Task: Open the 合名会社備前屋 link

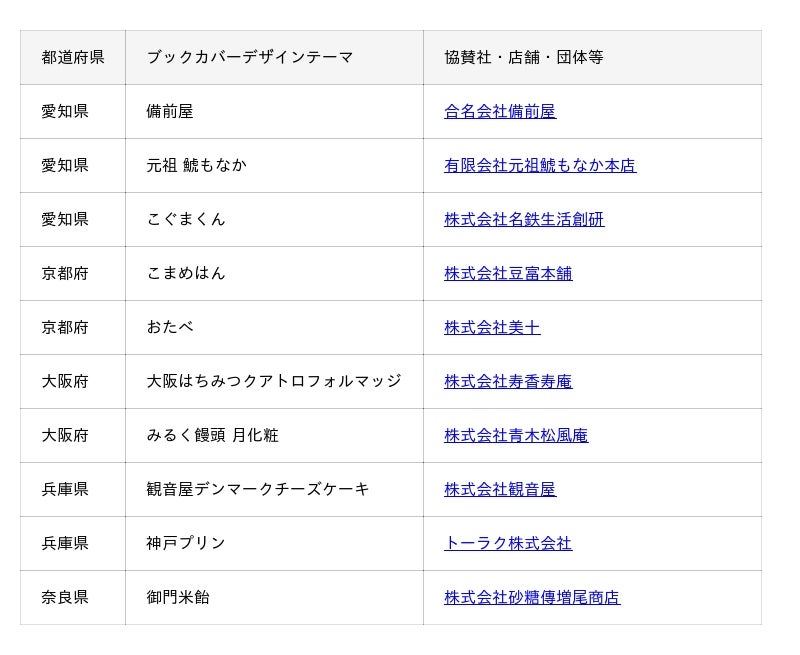Action: pos(500,111)
